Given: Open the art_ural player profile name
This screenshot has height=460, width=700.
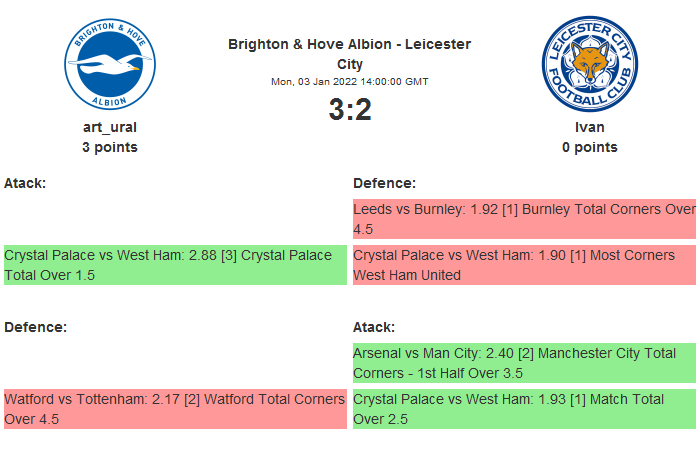Looking at the screenshot, I should (110, 127).
